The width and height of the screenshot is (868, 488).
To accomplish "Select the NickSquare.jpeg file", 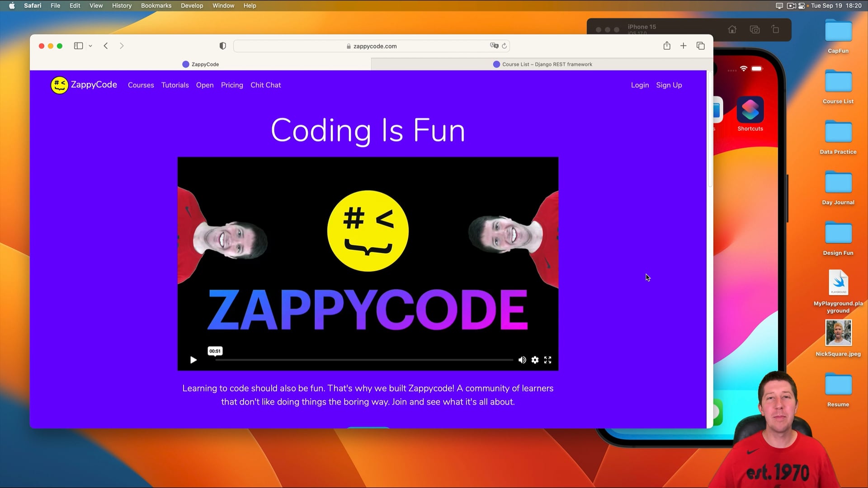I will click(x=838, y=338).
